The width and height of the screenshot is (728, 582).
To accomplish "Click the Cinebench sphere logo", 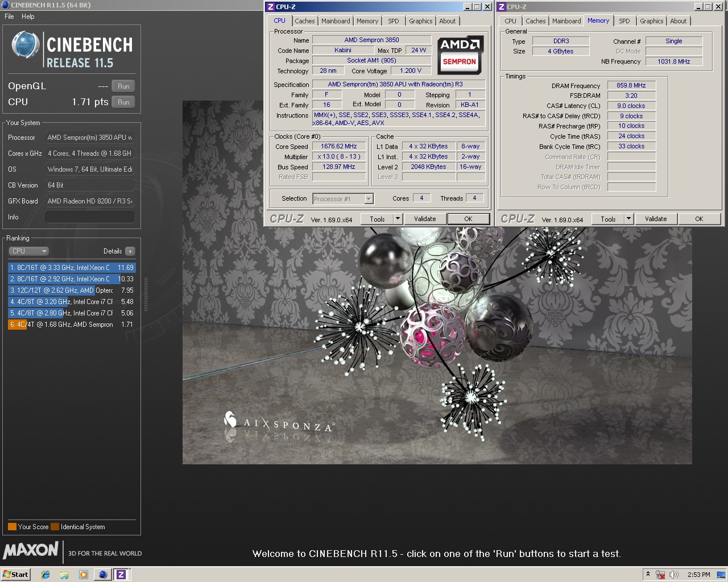I will click(26, 45).
